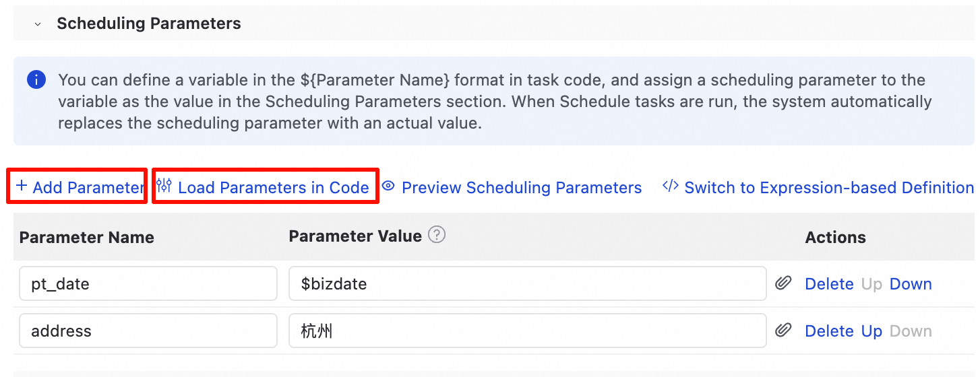Click the Add Parameter link text
Viewport: 980px width, 377px height.
coord(88,188)
